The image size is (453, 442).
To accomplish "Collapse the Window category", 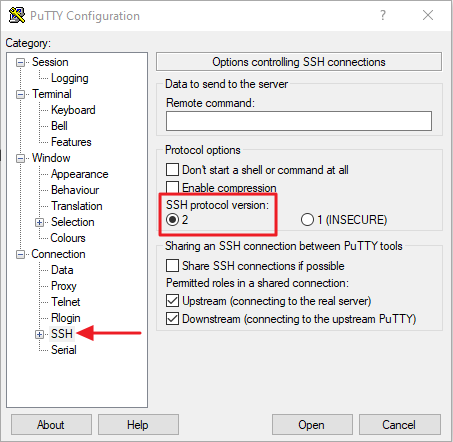I will tap(20, 158).
